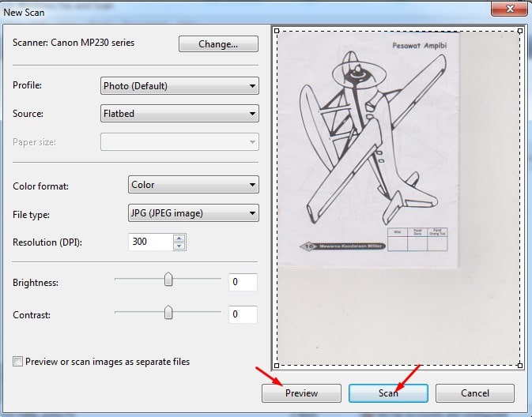Open the Source dropdown showing Flatbed
The image size is (532, 417).
point(179,114)
